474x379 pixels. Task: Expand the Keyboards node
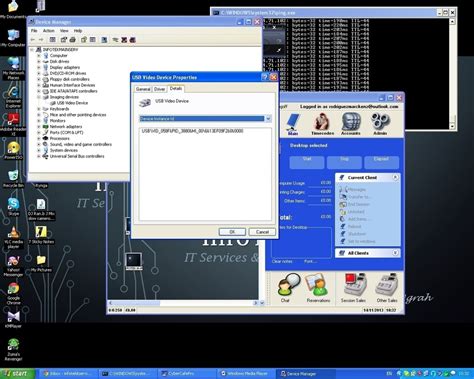(39, 109)
